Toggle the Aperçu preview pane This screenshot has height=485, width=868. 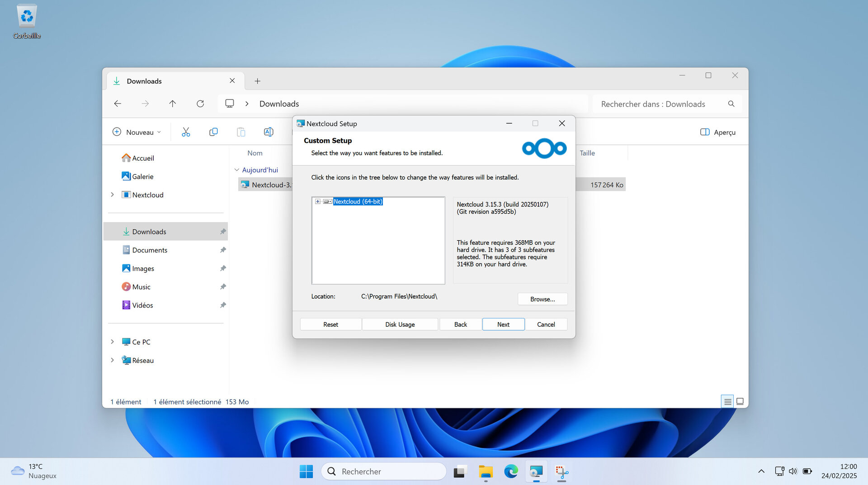[x=717, y=132]
